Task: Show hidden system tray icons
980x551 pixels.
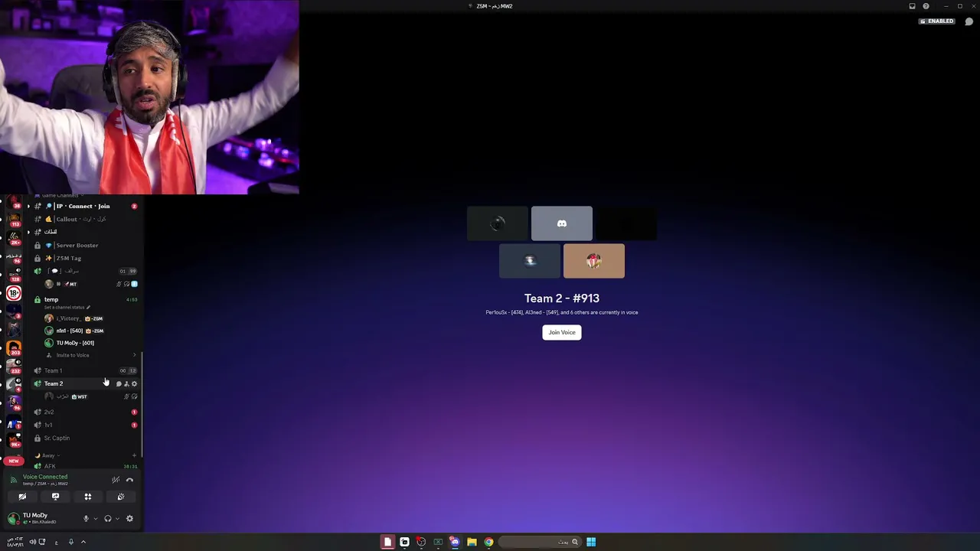Action: click(83, 542)
